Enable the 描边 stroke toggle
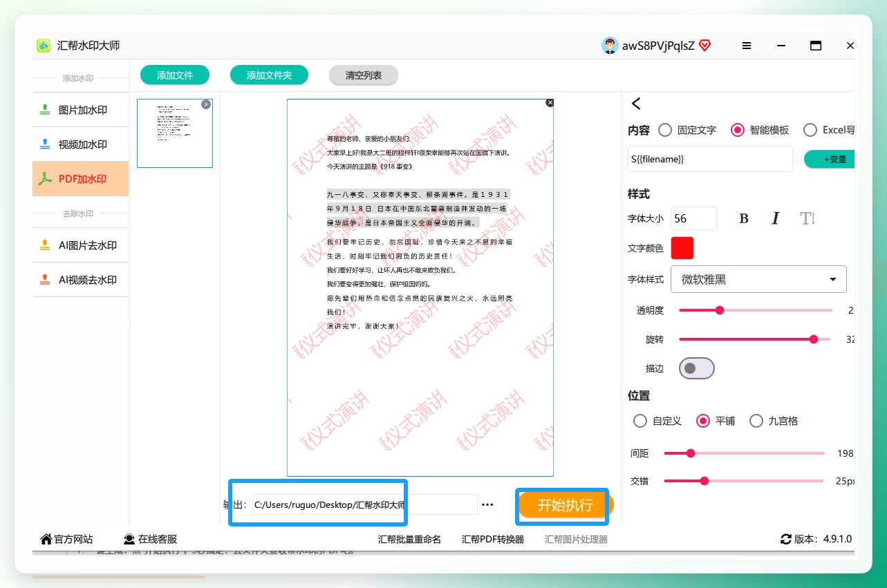This screenshot has height=588, width=887. 697,368
